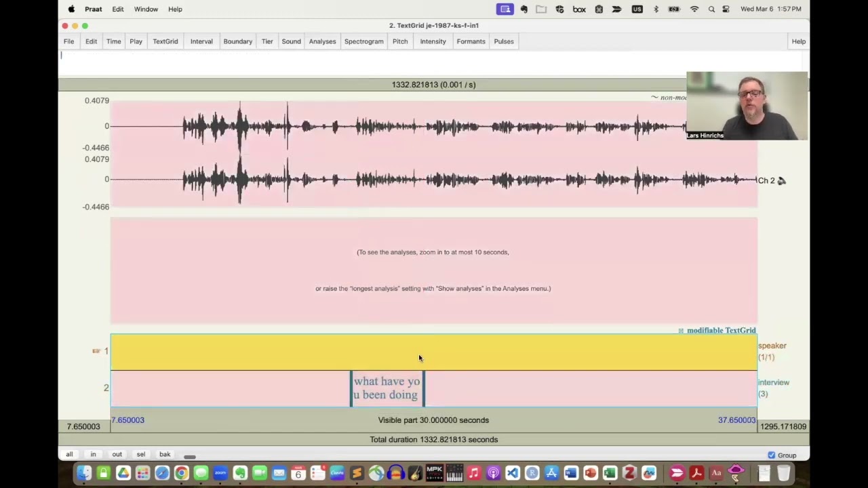Click the 'out' zoom button
Image resolution: width=868 pixels, height=488 pixels.
click(117, 454)
